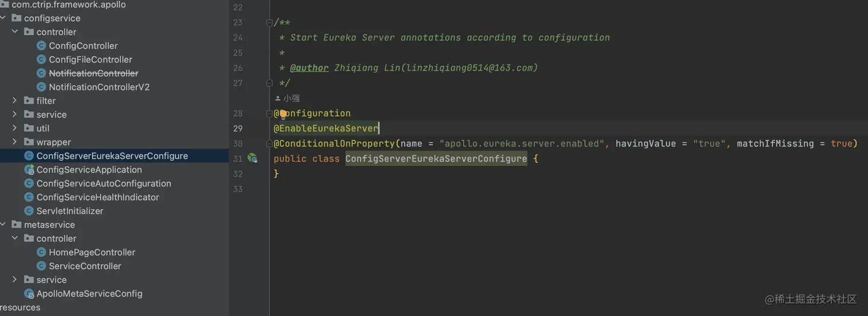Click the @EnableEurekaServer annotation
868x316 pixels.
(325, 128)
